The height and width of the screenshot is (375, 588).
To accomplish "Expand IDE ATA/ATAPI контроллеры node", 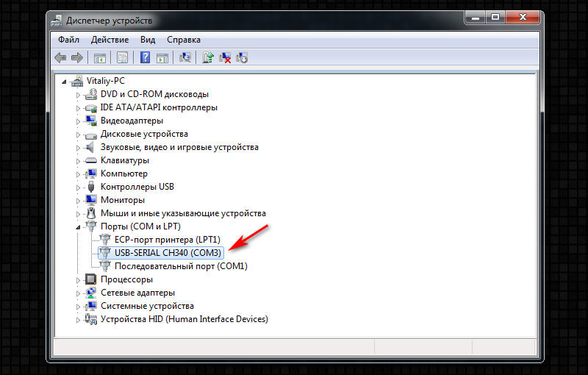I will point(78,108).
